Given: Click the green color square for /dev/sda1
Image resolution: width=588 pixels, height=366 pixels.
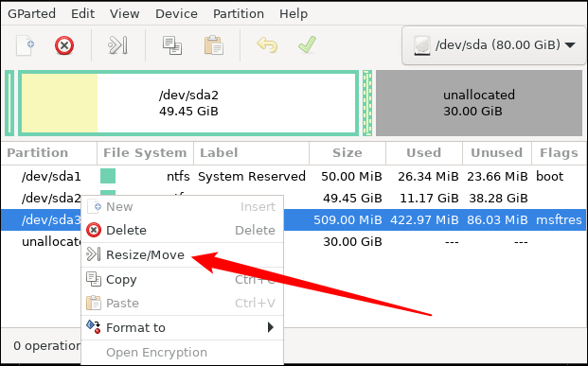Looking at the screenshot, I should coord(108,176).
